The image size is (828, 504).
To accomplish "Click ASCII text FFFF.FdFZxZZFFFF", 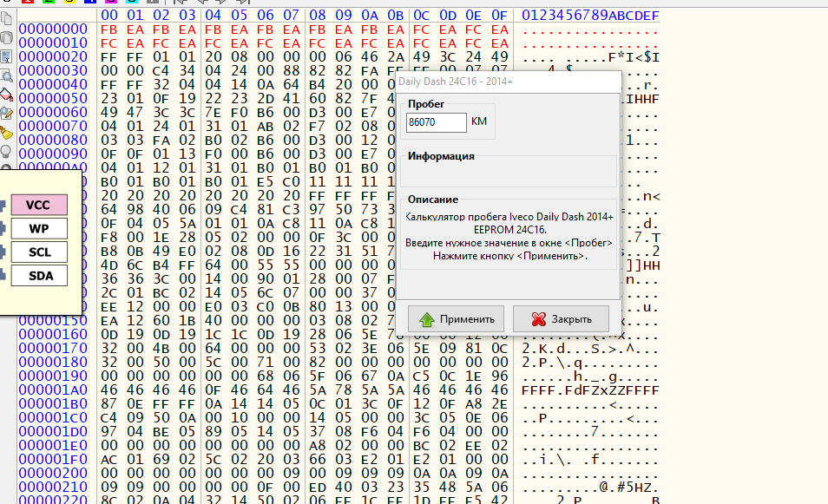I will tap(590, 390).
